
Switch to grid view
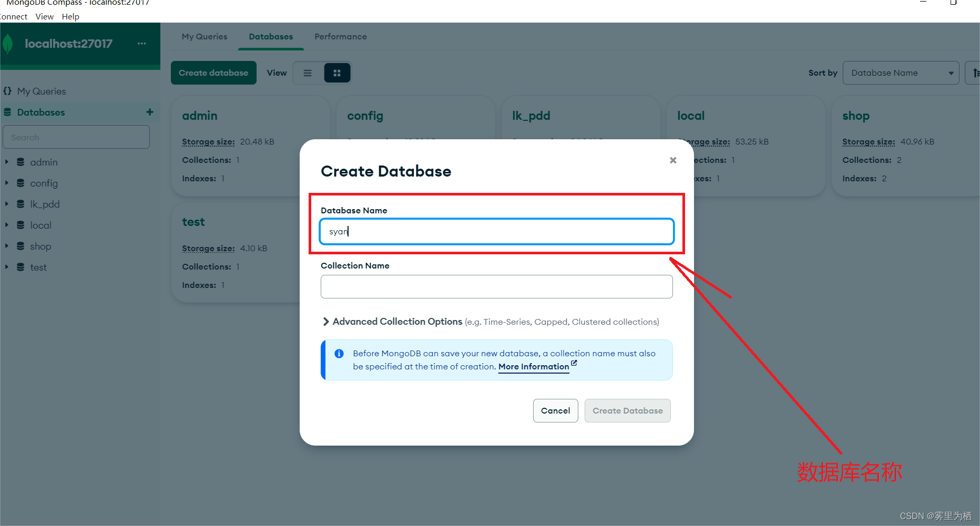click(x=337, y=73)
